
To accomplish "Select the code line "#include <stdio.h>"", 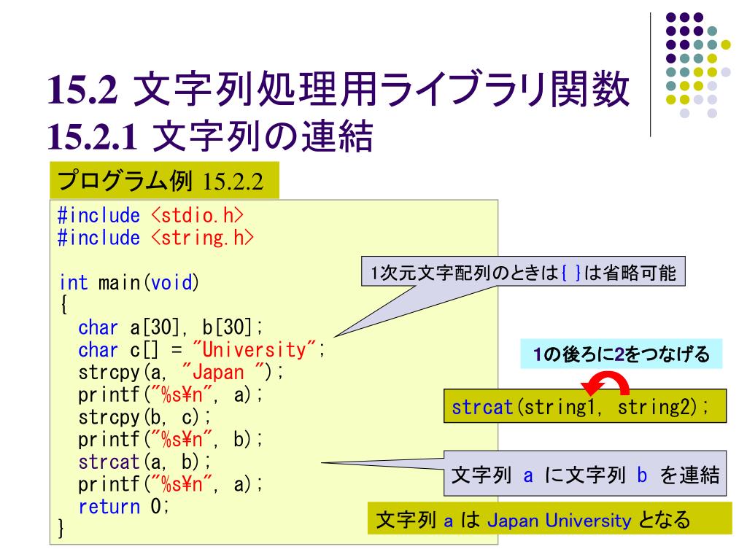I will pyautogui.click(x=150, y=216).
